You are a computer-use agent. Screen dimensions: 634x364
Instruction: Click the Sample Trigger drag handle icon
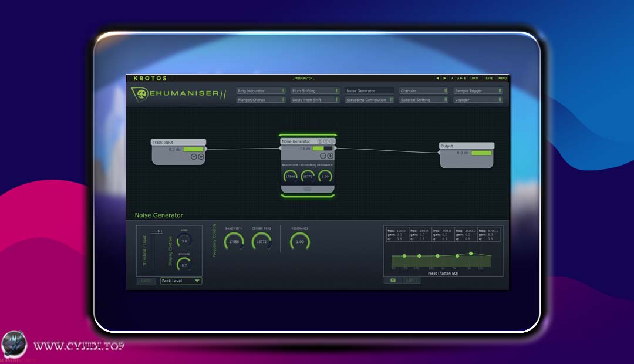click(500, 91)
